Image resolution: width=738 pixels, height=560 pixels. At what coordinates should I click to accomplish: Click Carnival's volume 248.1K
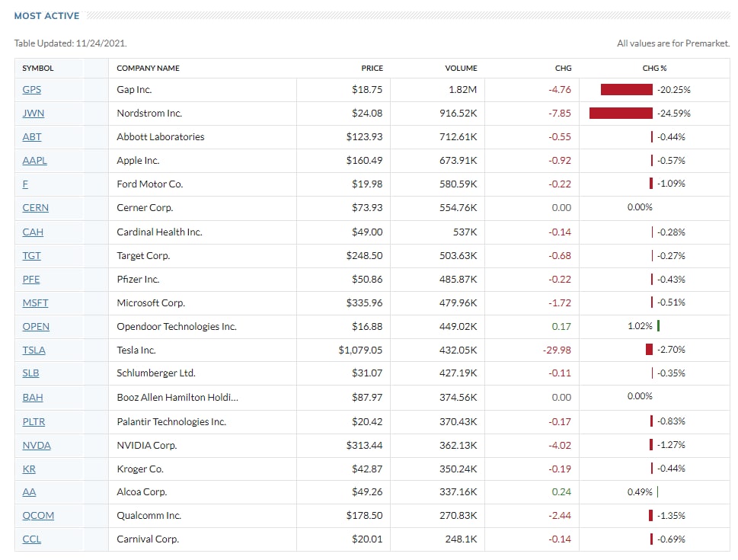click(461, 539)
